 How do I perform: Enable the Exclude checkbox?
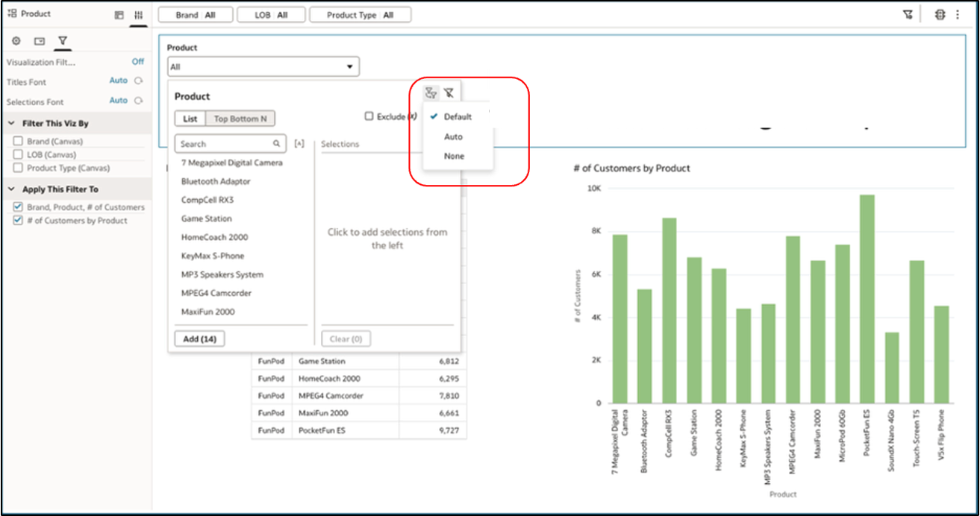click(x=369, y=116)
